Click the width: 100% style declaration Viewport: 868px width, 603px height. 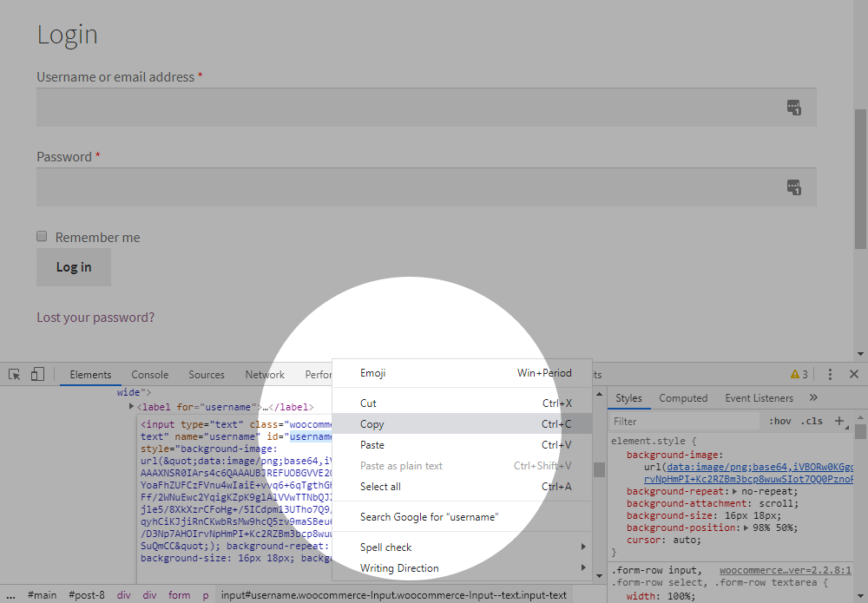click(661, 596)
